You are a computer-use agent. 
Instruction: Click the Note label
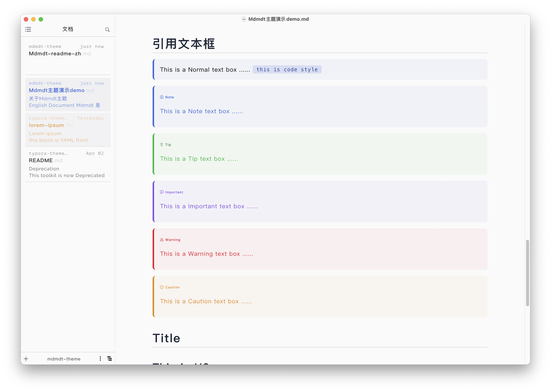pos(169,97)
